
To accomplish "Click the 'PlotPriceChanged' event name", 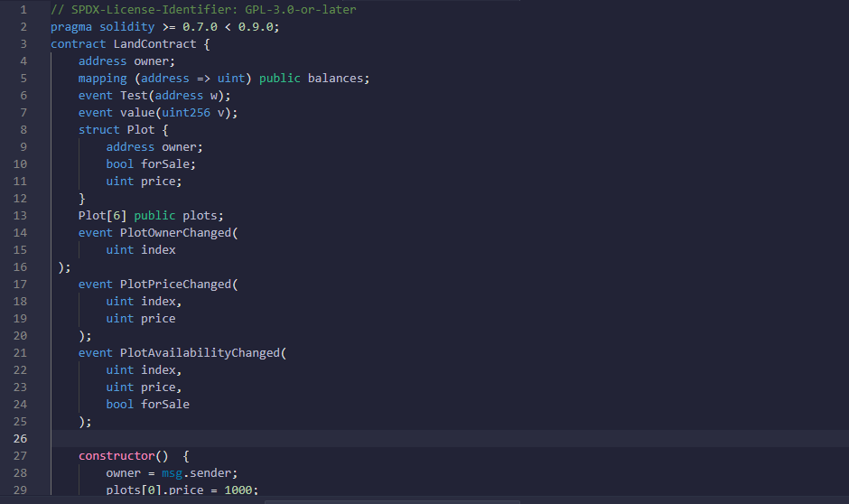I will coord(175,285).
